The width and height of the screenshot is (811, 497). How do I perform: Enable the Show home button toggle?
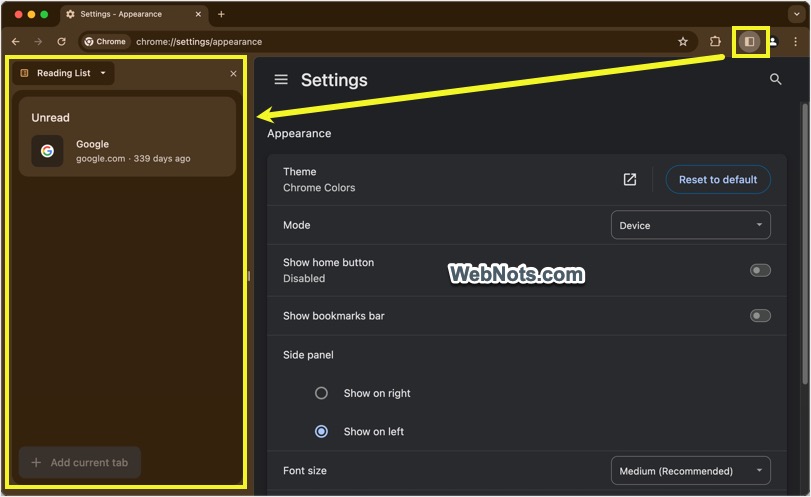coord(760,270)
